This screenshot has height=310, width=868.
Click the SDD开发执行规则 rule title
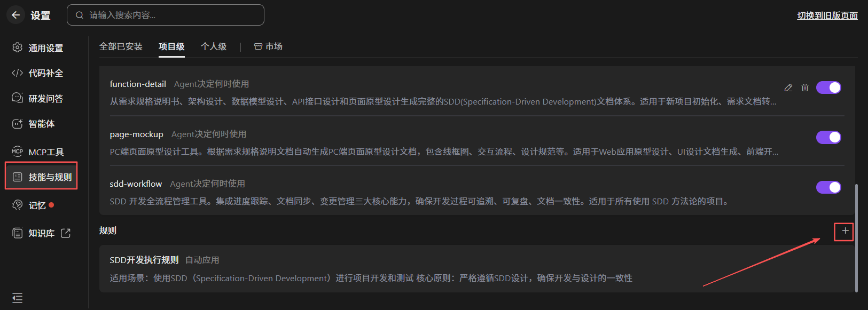[144, 260]
